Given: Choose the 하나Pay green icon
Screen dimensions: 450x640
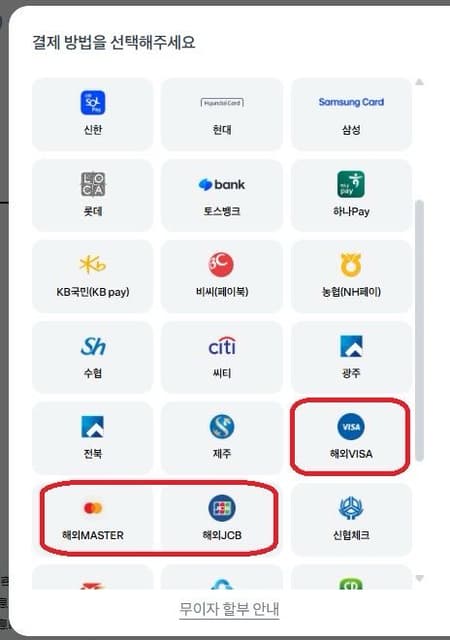Looking at the screenshot, I should 351,184.
